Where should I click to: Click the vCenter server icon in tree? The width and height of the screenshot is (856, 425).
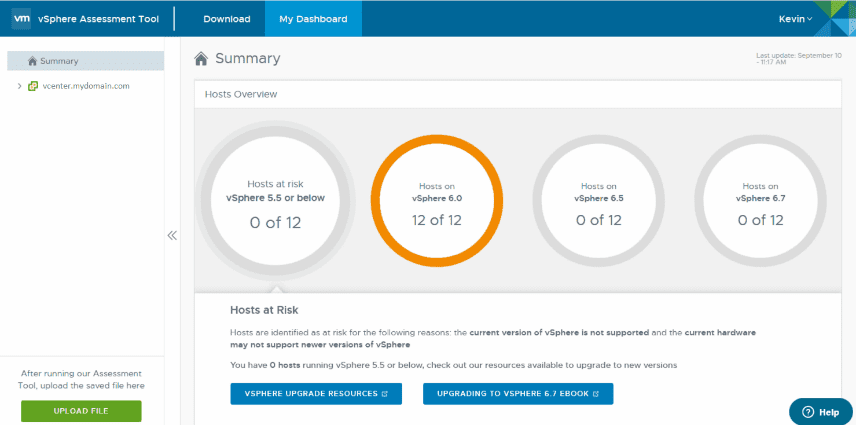click(x=33, y=86)
